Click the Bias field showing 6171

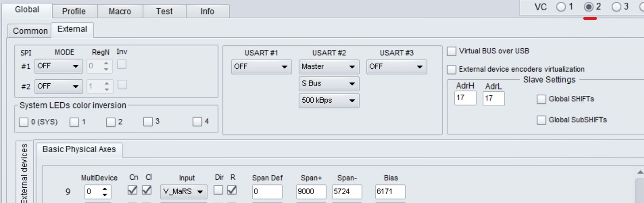(390, 191)
